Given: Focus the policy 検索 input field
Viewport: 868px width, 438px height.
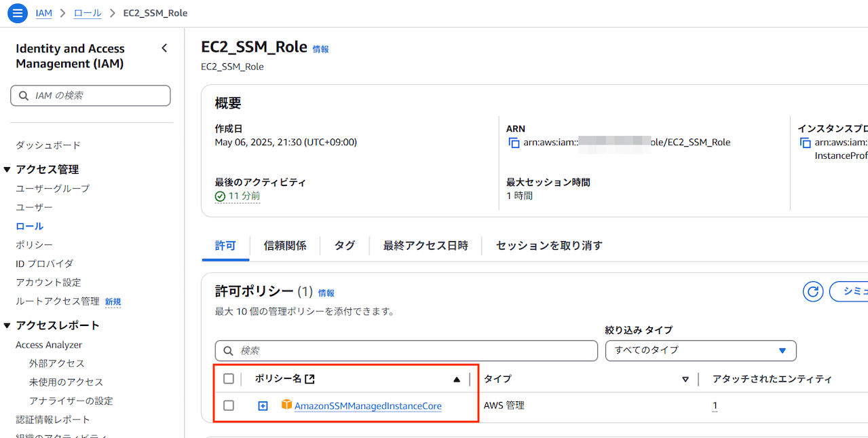Looking at the screenshot, I should (x=407, y=350).
